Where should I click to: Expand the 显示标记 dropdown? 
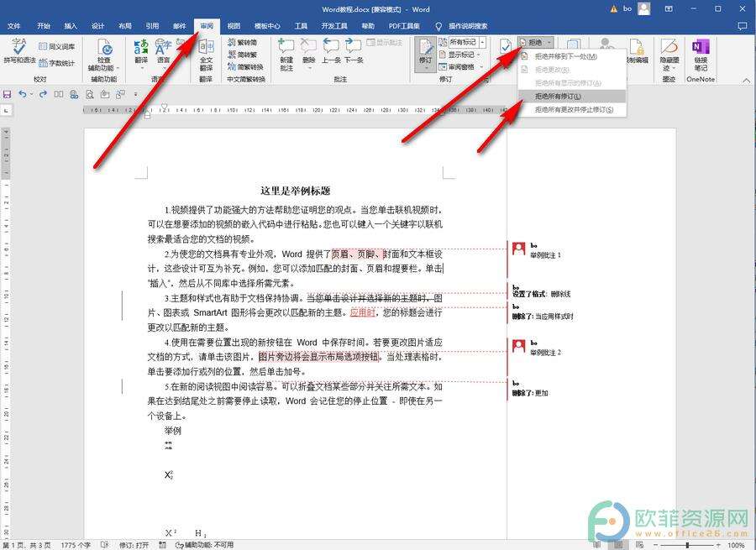[478, 55]
